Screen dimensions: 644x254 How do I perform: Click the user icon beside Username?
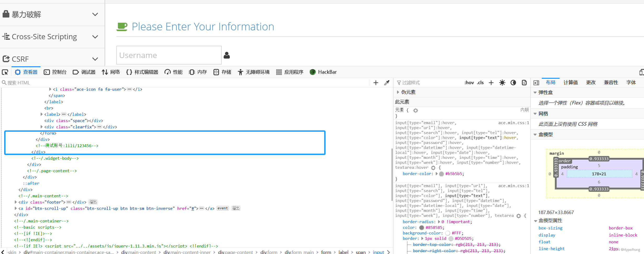(x=227, y=55)
